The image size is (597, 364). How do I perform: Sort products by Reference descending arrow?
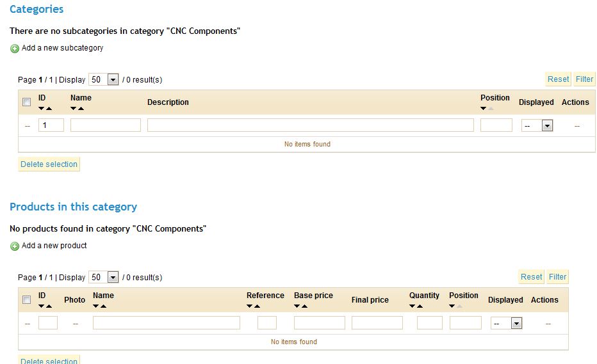[x=250, y=306]
